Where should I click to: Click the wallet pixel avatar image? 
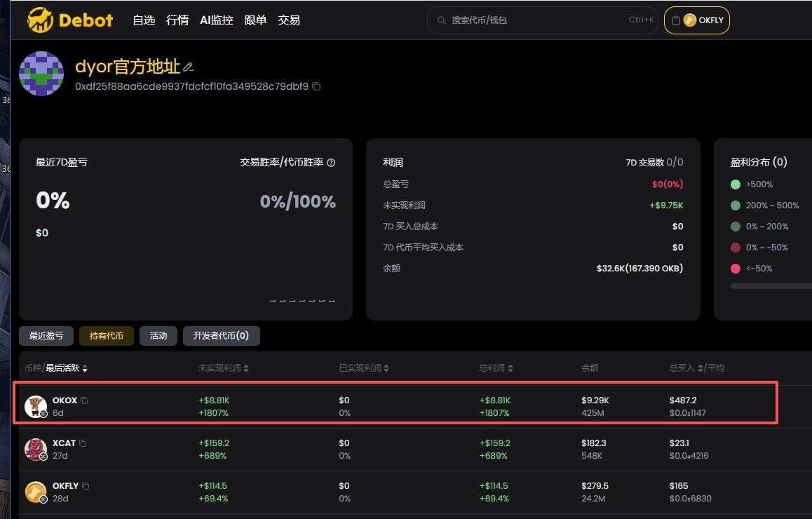coord(41,73)
